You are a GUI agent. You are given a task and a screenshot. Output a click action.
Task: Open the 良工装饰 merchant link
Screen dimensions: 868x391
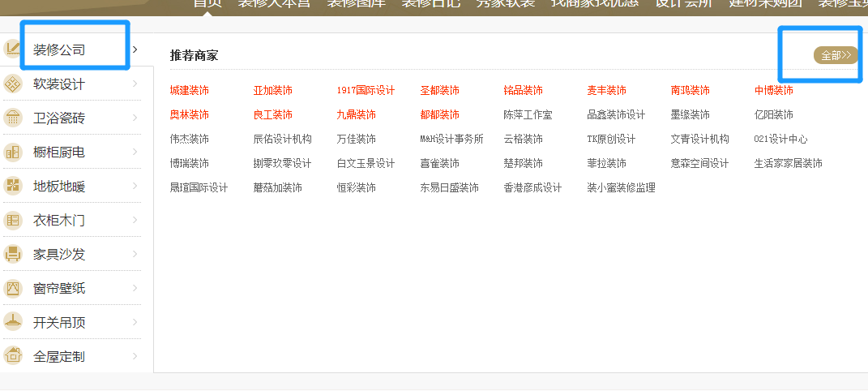(x=273, y=114)
